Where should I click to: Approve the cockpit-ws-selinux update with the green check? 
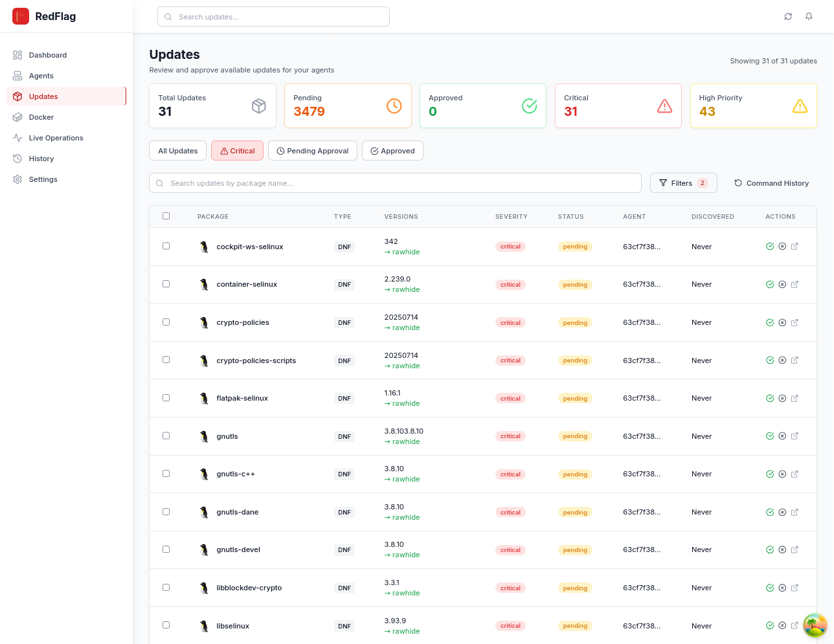[770, 246]
